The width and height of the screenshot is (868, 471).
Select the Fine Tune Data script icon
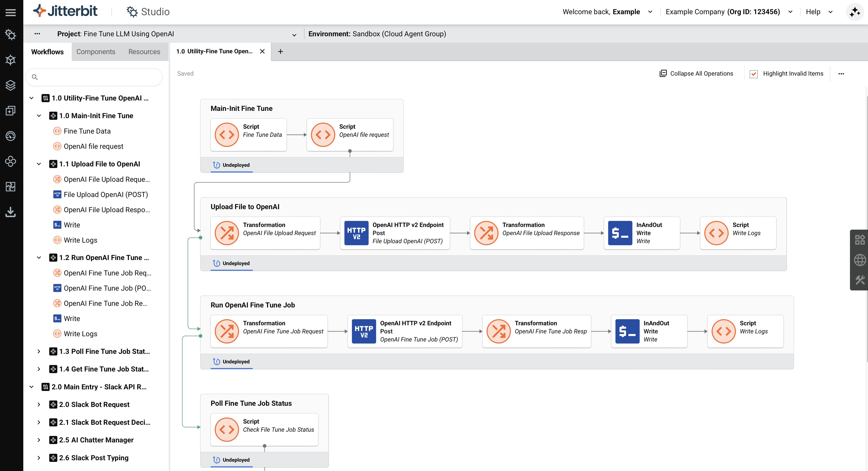pyautogui.click(x=226, y=135)
